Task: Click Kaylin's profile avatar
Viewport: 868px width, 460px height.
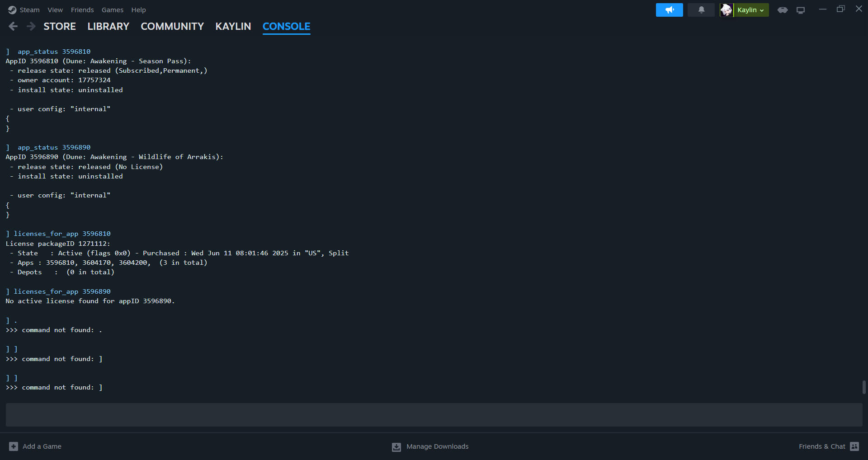Action: click(726, 10)
